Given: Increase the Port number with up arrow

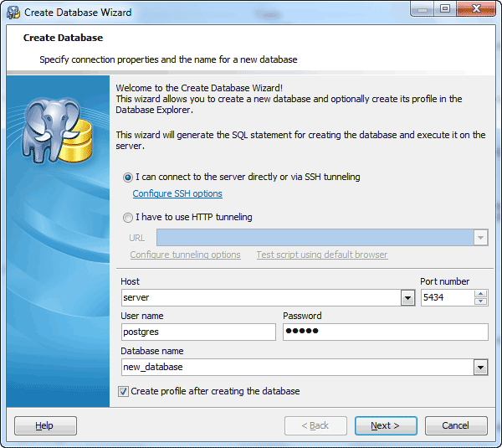Looking at the screenshot, I should point(480,294).
